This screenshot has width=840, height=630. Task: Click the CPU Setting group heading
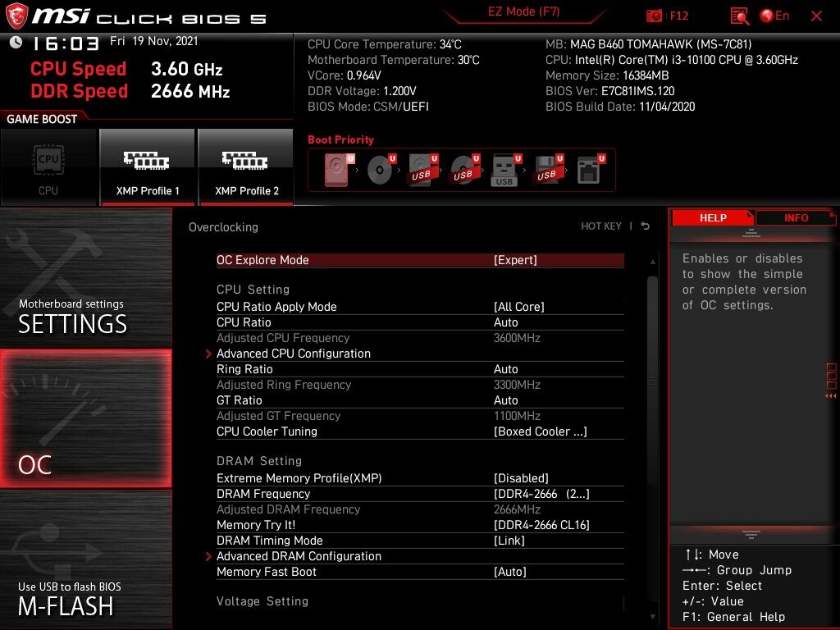[253, 290]
